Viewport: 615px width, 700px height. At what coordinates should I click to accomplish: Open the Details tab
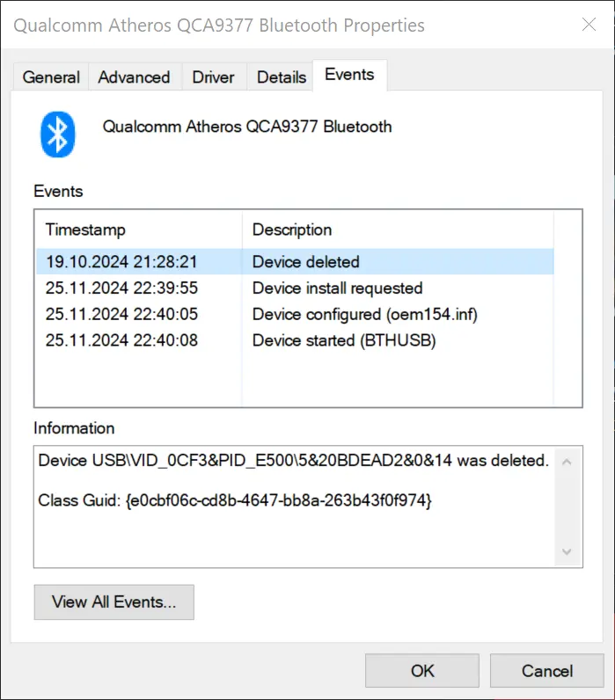282,77
